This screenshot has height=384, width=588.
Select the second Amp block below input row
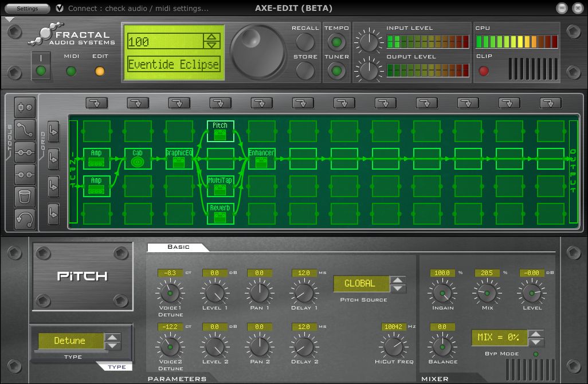96,186
